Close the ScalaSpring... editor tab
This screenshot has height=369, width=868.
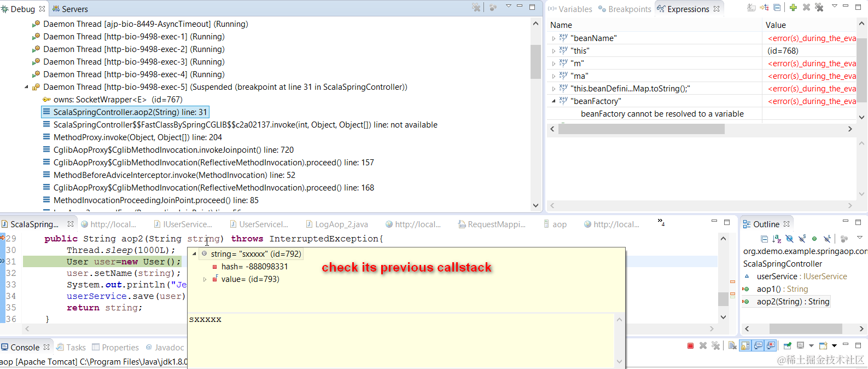coord(71,224)
